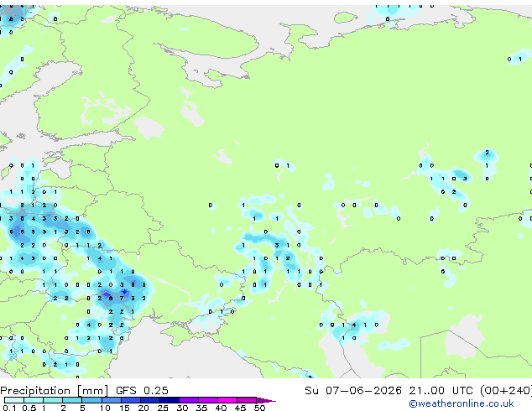532x411 pixels.
Task: Click the '25' legend scale label
Action: coord(163,408)
